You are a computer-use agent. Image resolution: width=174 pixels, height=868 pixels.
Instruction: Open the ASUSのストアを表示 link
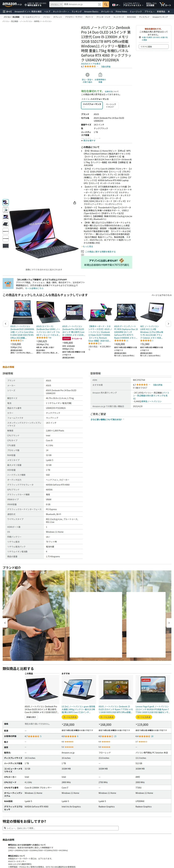(90, 64)
